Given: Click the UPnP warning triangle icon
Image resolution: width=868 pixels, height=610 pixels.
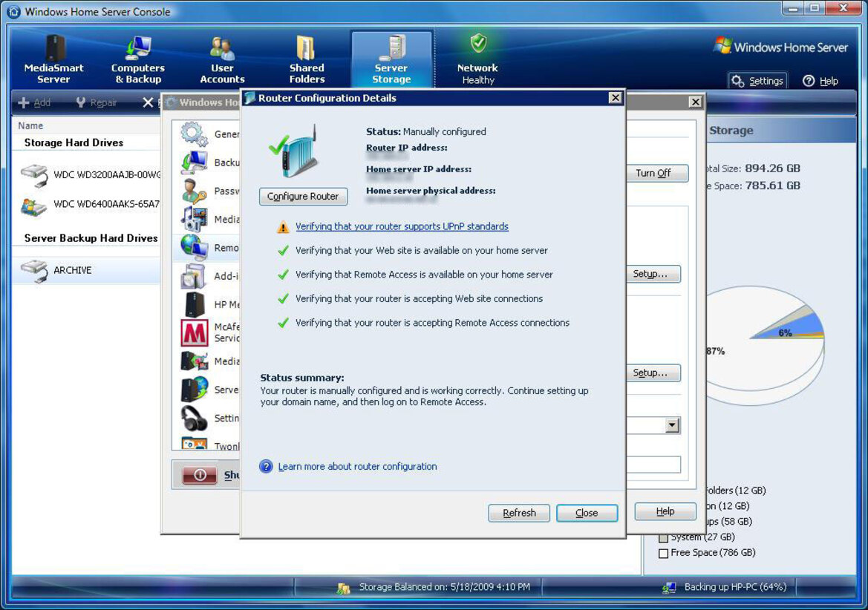Looking at the screenshot, I should (x=283, y=227).
